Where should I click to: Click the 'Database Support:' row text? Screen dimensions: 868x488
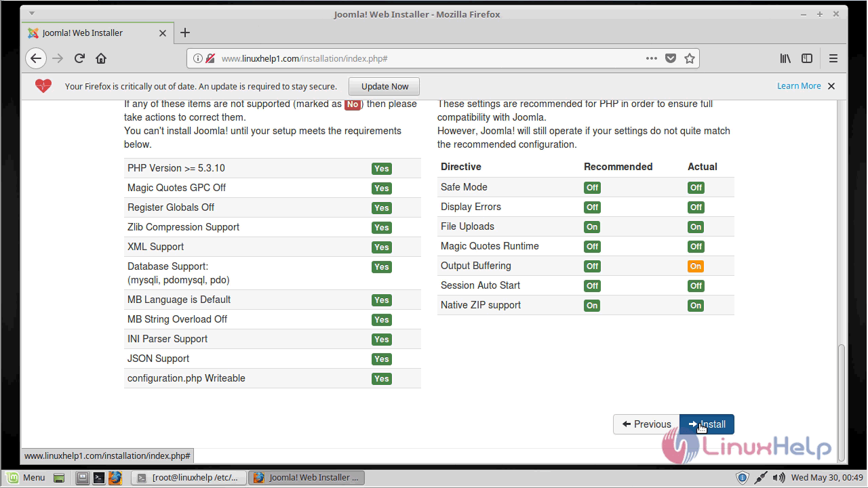(167, 266)
